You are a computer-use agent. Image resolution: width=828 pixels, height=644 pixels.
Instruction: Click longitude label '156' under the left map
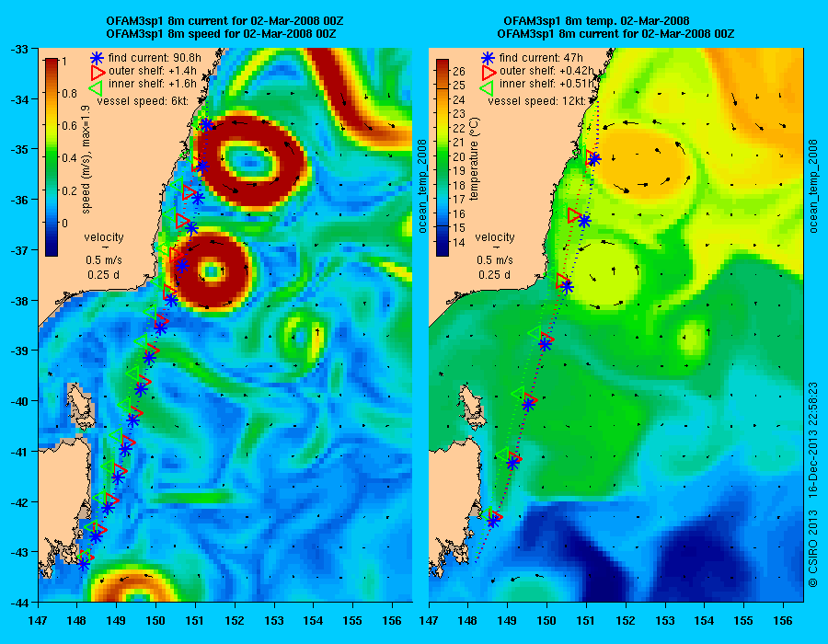point(392,621)
